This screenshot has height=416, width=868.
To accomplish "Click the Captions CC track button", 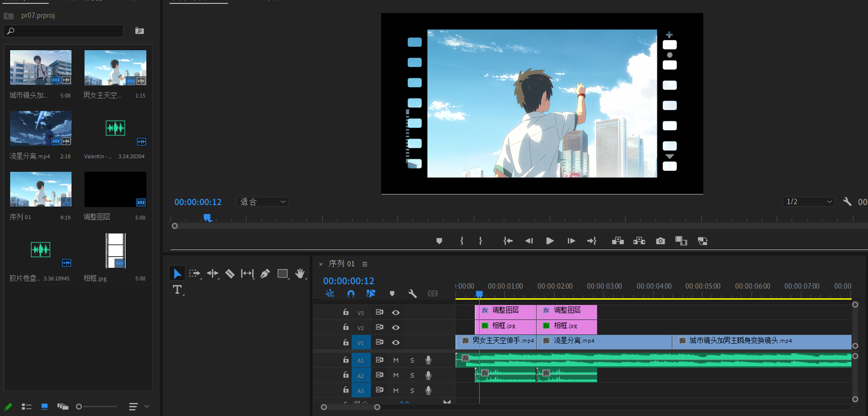I will [x=433, y=293].
